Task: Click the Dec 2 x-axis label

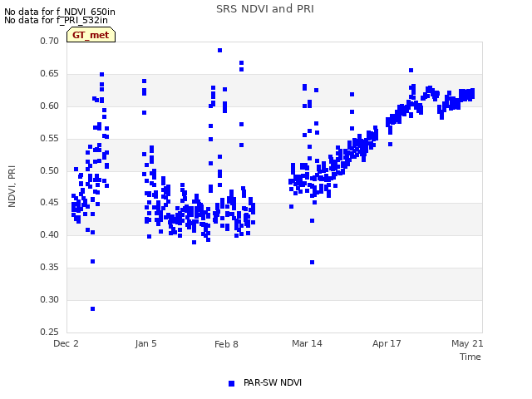Action: [x=66, y=343]
